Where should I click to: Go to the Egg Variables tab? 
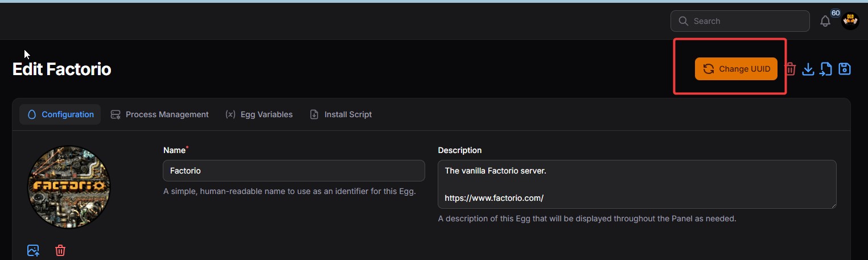pos(259,114)
